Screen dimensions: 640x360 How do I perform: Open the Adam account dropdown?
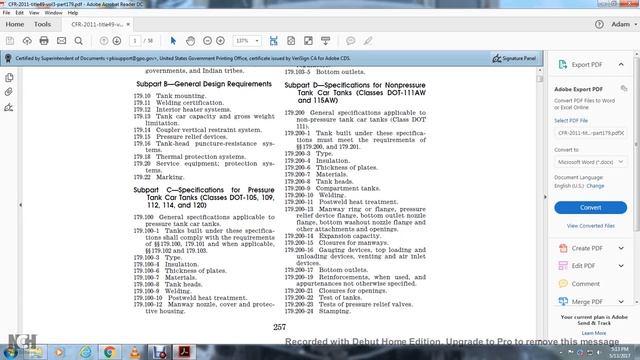tap(624, 24)
